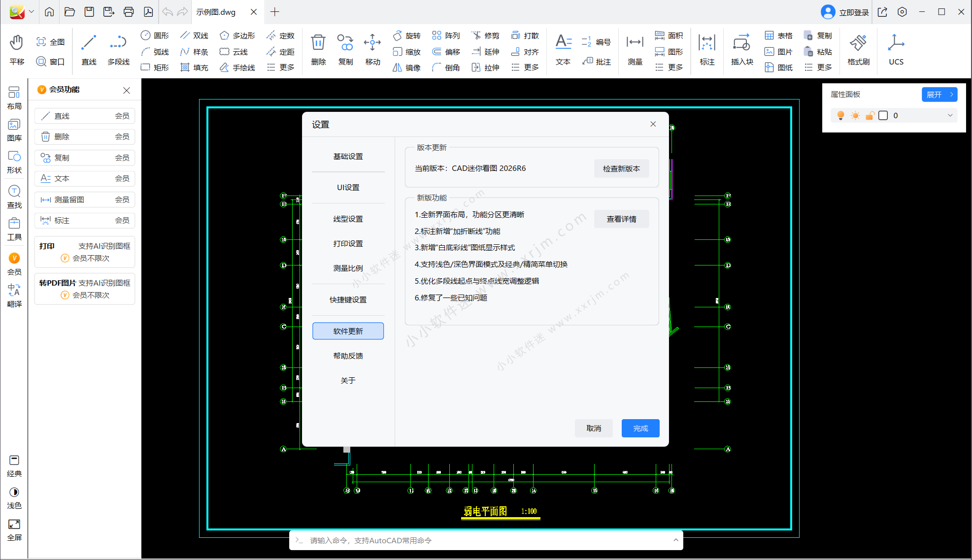Select the 测量留图 member item
The image size is (972, 560).
point(85,199)
